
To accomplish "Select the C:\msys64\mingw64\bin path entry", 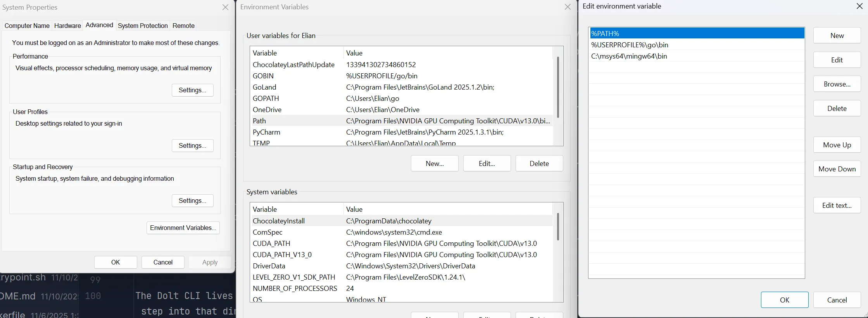I will 629,56.
